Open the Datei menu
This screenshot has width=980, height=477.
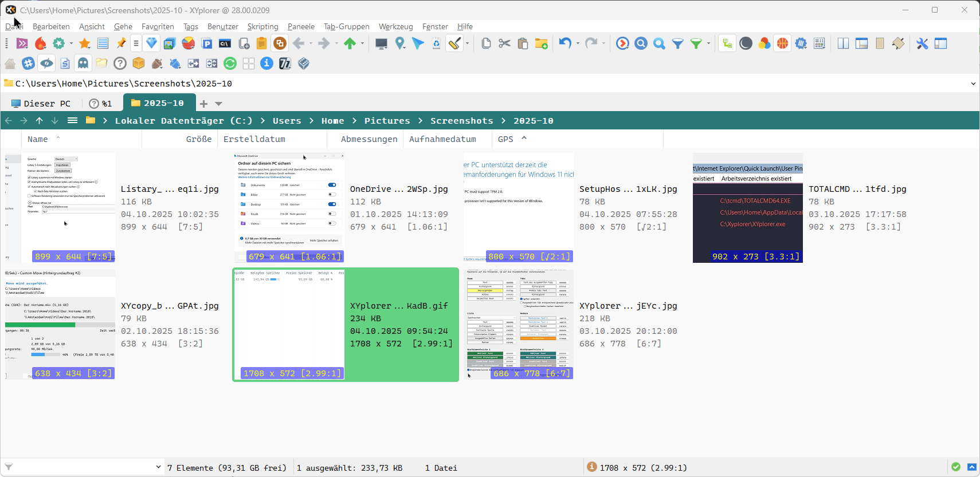(14, 26)
